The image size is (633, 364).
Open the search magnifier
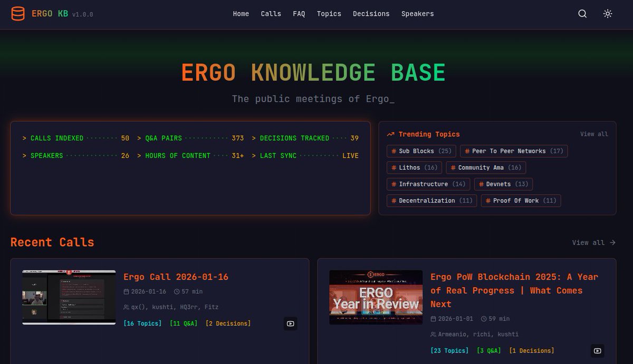coord(582,14)
